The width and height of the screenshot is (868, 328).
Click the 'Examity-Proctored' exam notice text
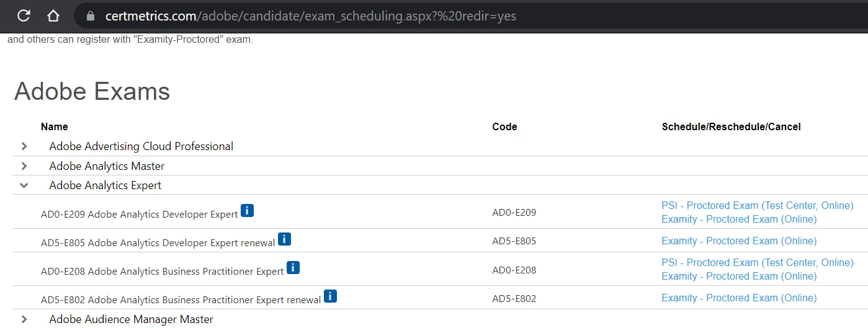coord(130,40)
